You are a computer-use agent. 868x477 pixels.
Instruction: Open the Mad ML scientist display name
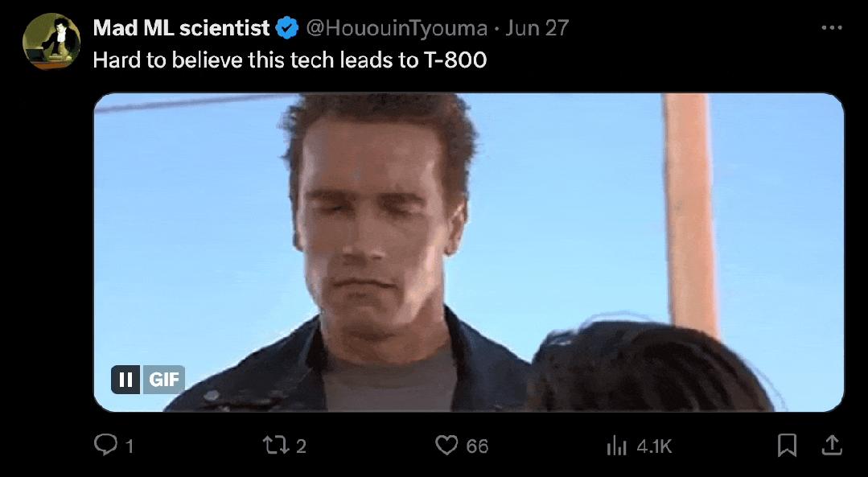click(x=182, y=27)
